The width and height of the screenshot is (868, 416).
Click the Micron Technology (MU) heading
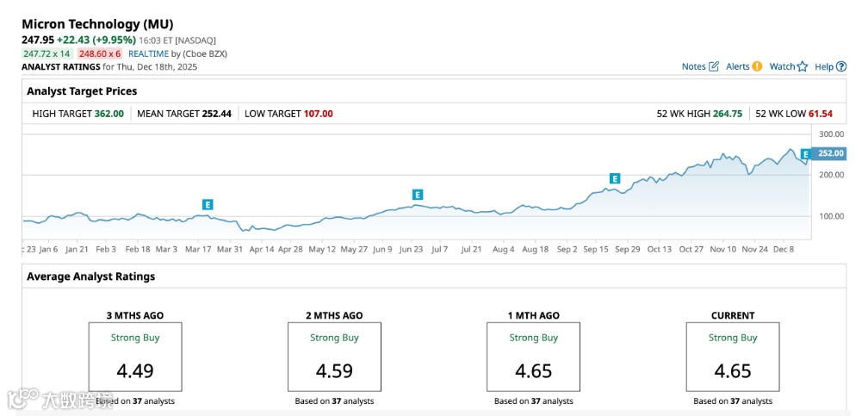[x=97, y=24]
